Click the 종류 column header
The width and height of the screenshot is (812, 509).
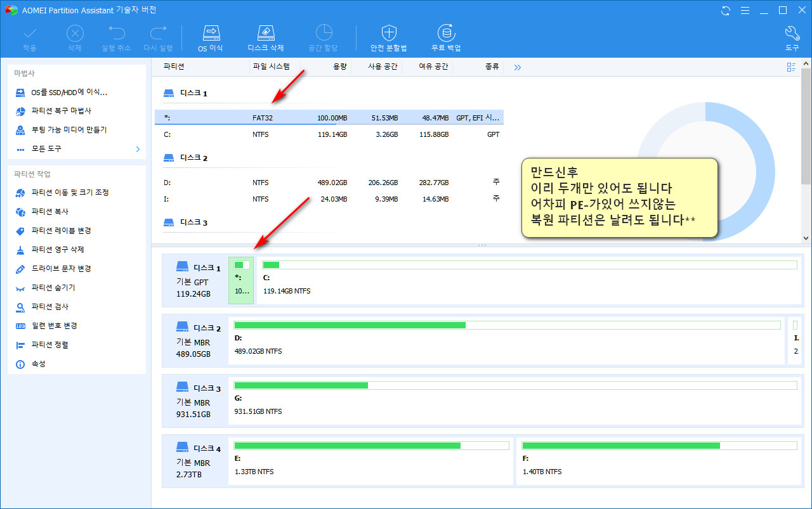coord(492,67)
